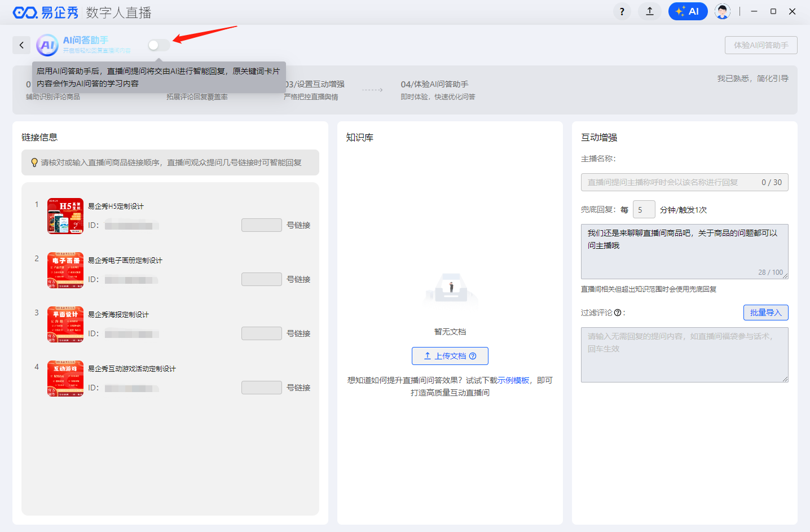Screen dimensions: 810x532
Task: Click 易企秀H5定制设计 product thumbnail
Action: click(x=65, y=216)
